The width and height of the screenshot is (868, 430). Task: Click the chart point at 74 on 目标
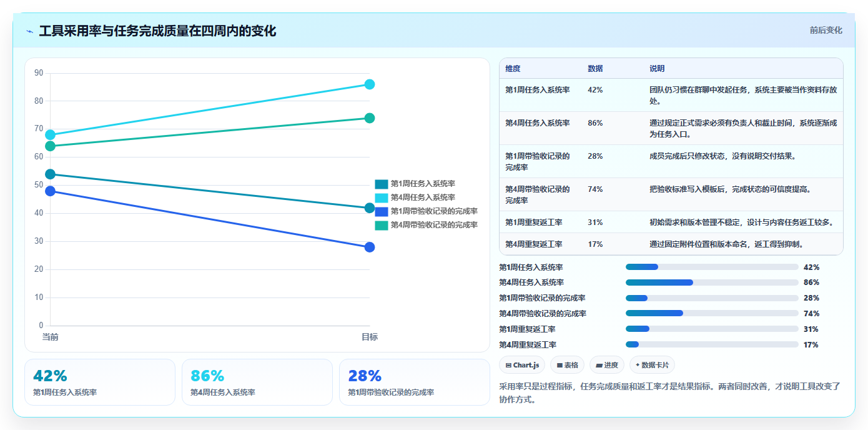coord(370,118)
